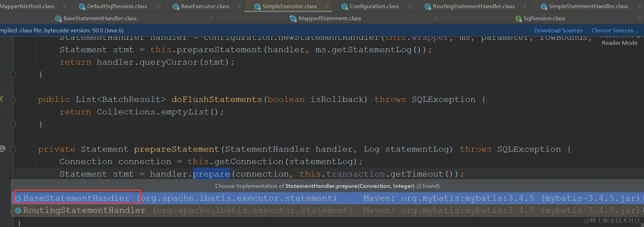This screenshot has height=227, width=644.
Task: Switch to the DefaultSqlSession.class tab
Action: [117, 6]
